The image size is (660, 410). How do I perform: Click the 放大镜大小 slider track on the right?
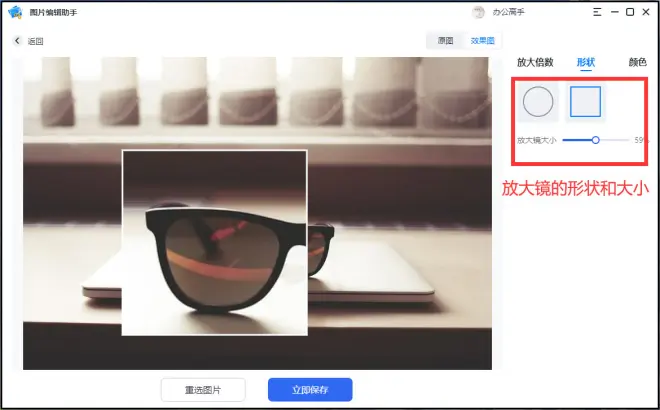(614, 140)
